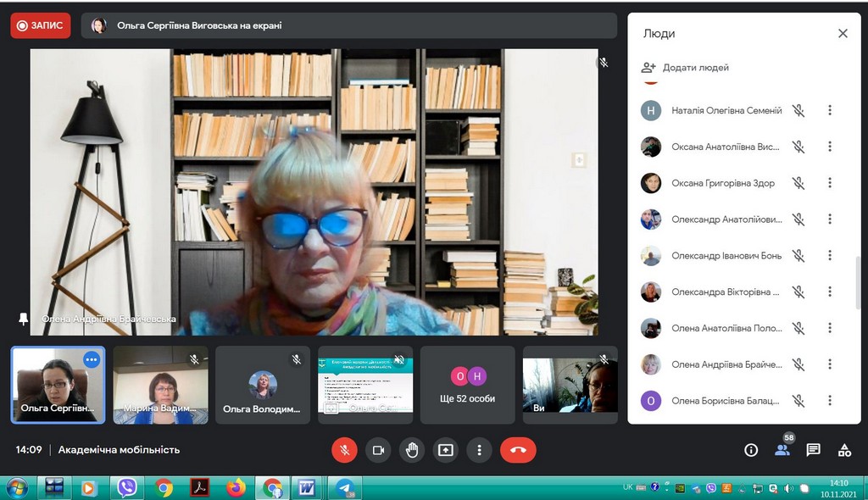Open the chat messages panel
868x500 pixels.
(x=813, y=450)
